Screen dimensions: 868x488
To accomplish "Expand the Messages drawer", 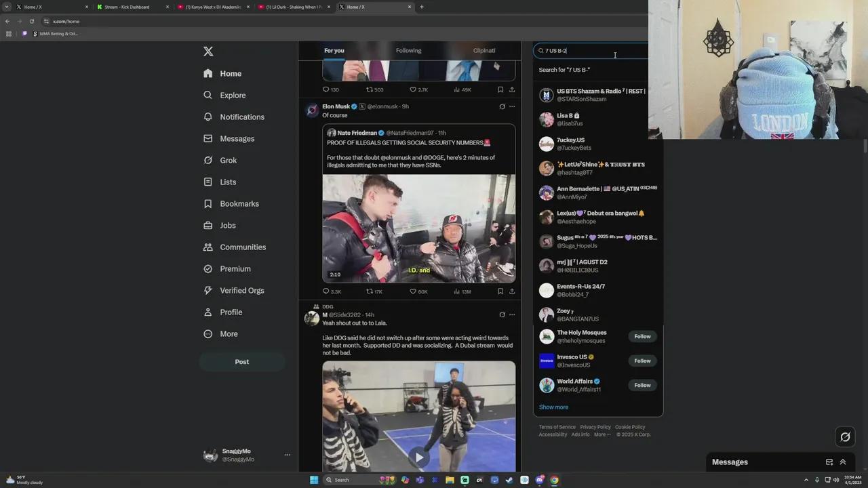I will pyautogui.click(x=843, y=462).
